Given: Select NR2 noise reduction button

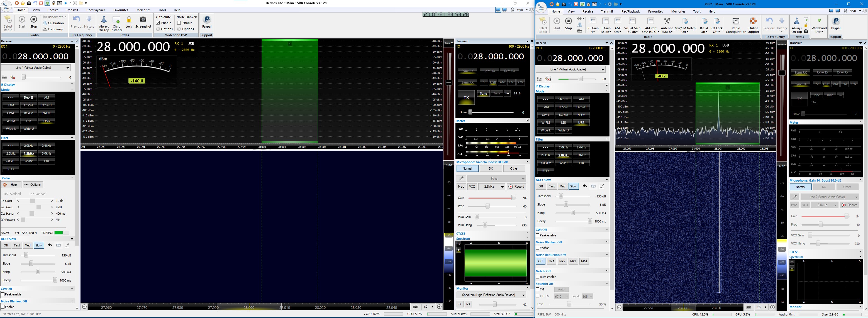Looking at the screenshot, I should pyautogui.click(x=562, y=261).
